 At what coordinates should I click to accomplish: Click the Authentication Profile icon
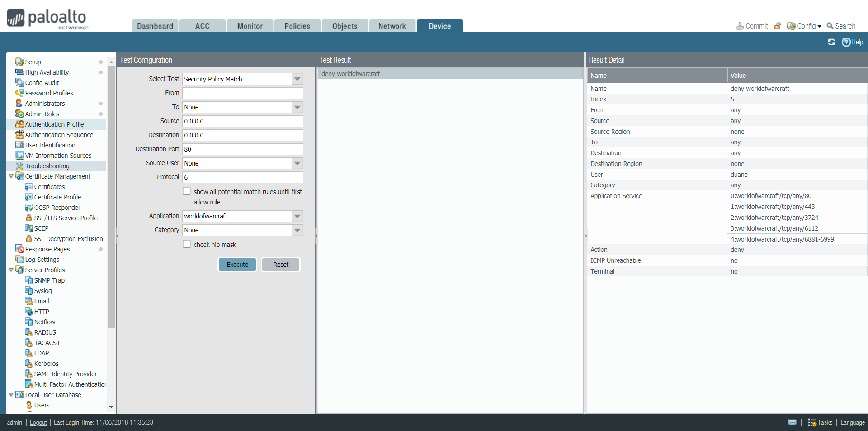click(x=19, y=124)
